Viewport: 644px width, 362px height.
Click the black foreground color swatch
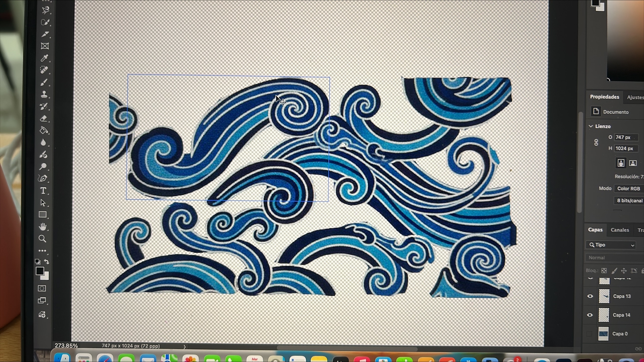pos(40,271)
